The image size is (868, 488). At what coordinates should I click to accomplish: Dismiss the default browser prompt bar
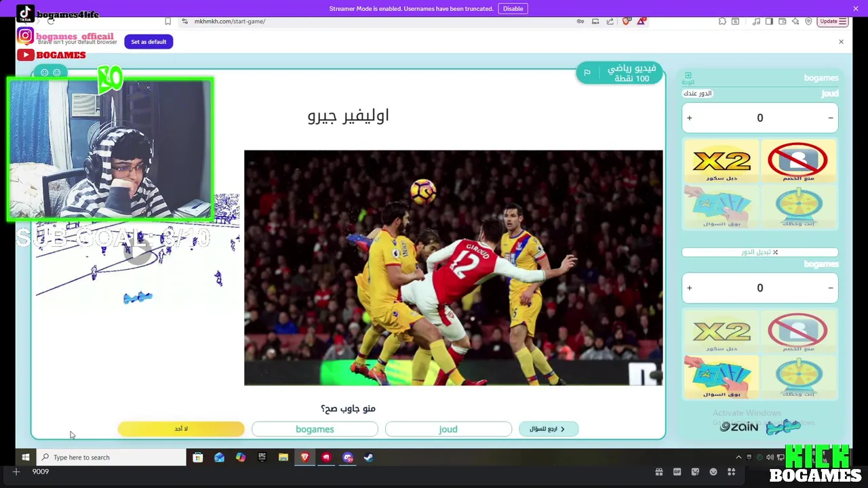841,42
